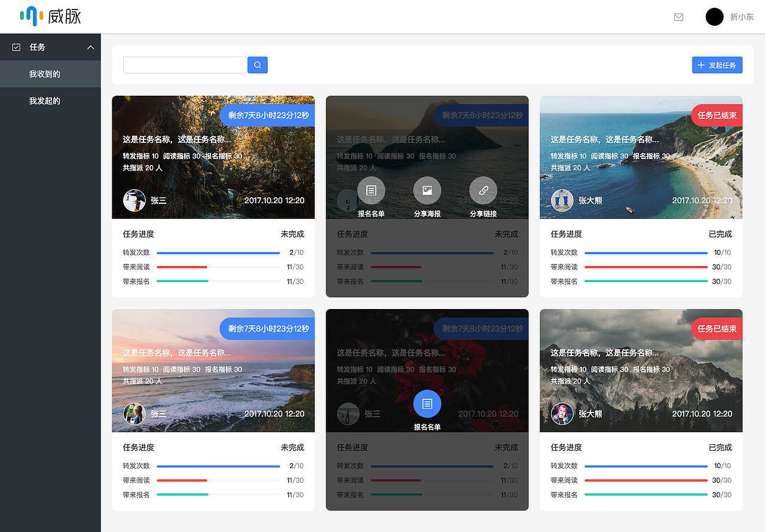Click 张三 avatar on the sunset waves card
The height and width of the screenshot is (532, 765).
[x=134, y=414]
